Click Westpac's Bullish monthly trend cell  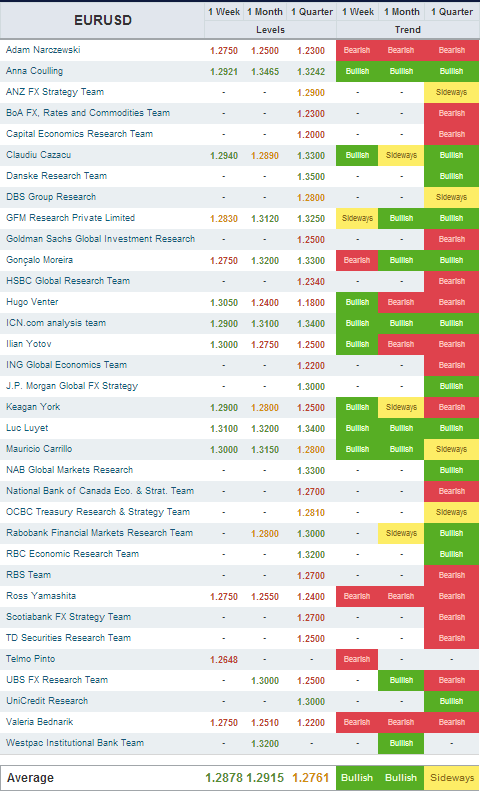tap(401, 743)
